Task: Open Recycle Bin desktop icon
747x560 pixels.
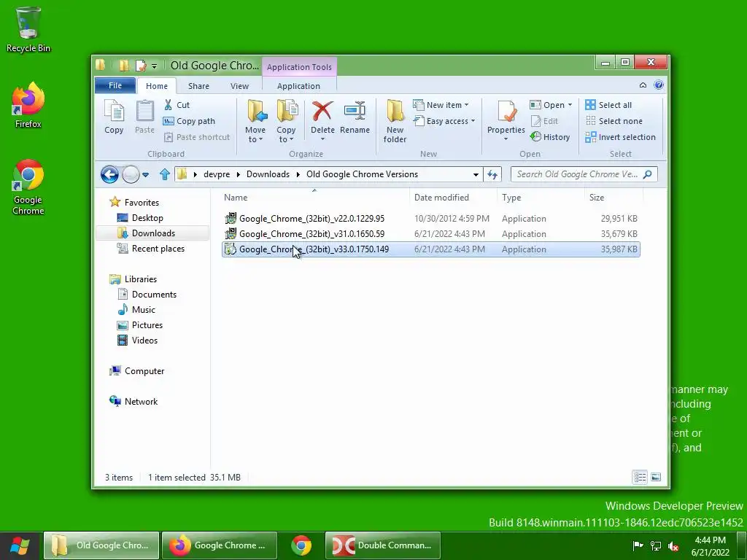Action: 28,29
